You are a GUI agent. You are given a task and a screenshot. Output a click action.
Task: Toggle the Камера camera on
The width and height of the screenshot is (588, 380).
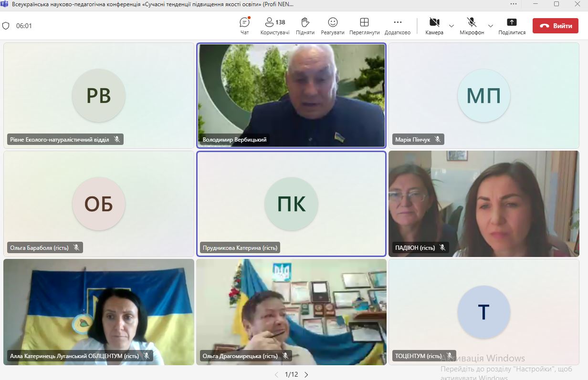click(x=434, y=22)
